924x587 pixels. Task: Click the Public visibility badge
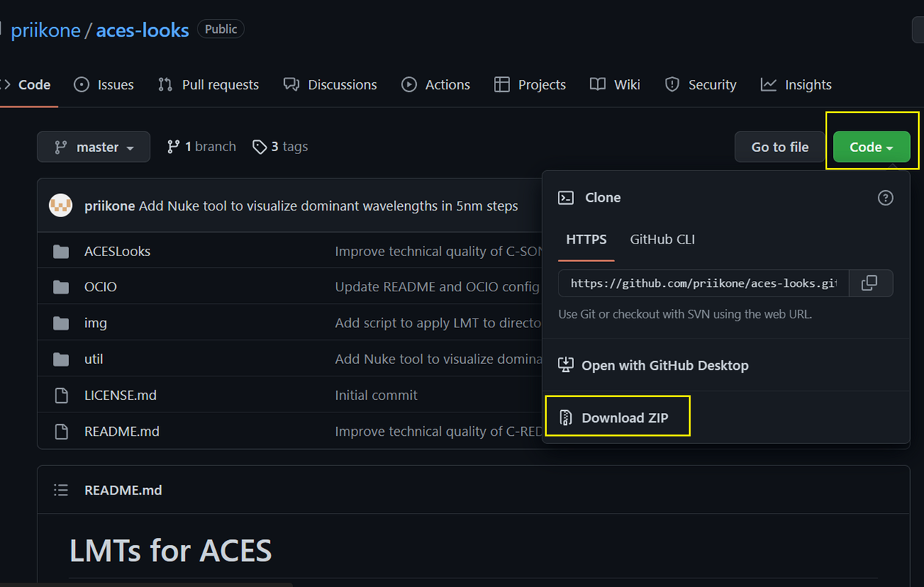tap(221, 29)
